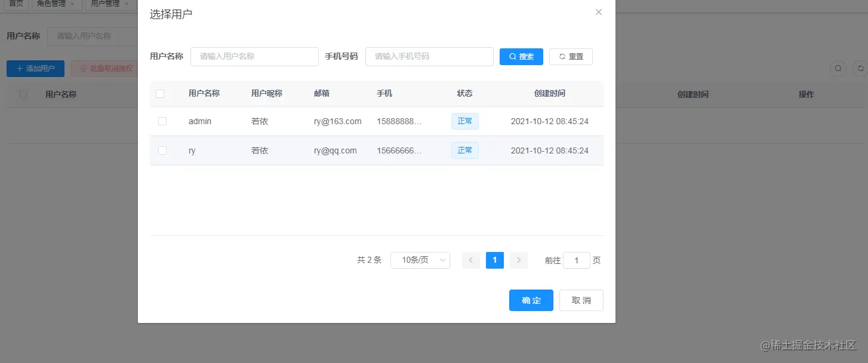Screen dimensions: 868x363
Task: Select page number 1
Action: (495, 260)
